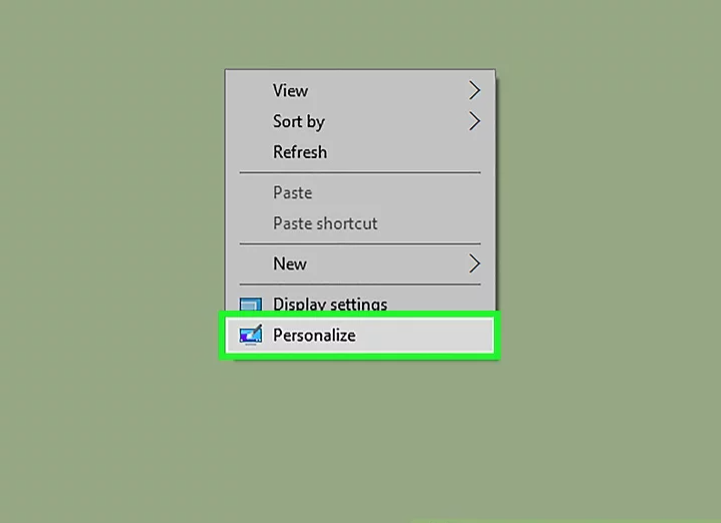Refresh the desktop from context menu

(x=299, y=152)
